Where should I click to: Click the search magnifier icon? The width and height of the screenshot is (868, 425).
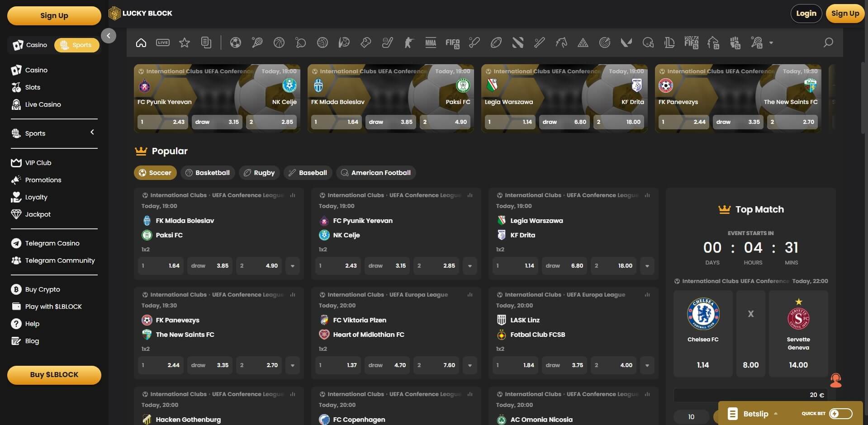(x=828, y=42)
